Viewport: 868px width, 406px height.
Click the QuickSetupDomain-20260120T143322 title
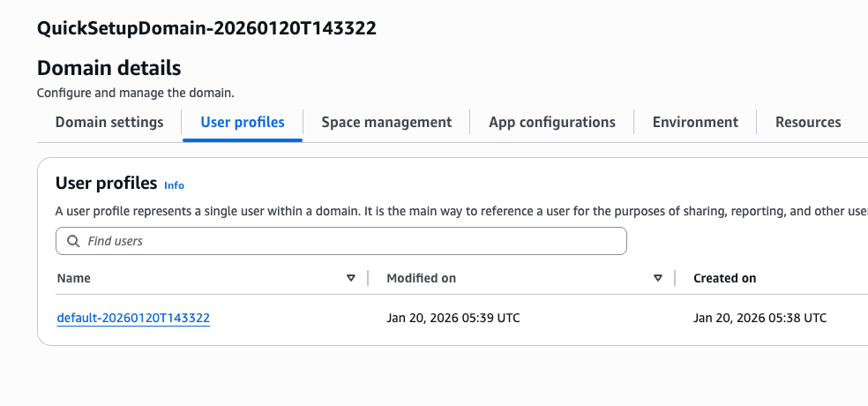(207, 28)
